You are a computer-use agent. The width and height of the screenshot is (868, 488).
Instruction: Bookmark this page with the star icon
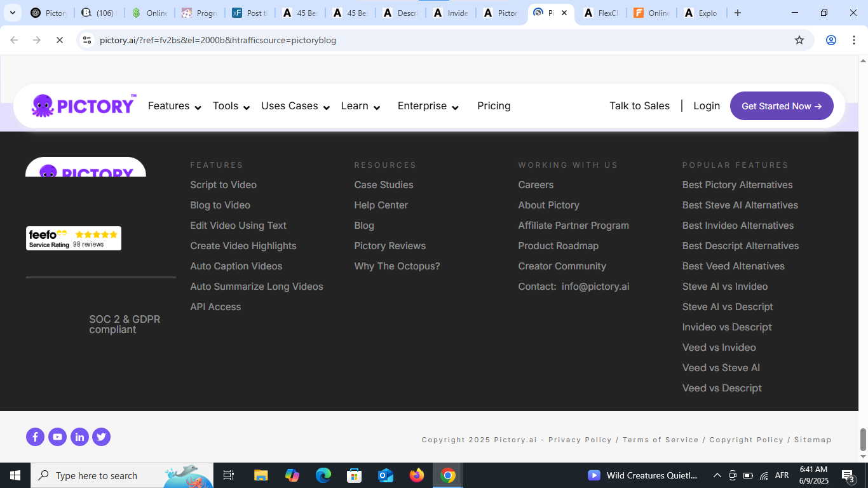(x=799, y=40)
